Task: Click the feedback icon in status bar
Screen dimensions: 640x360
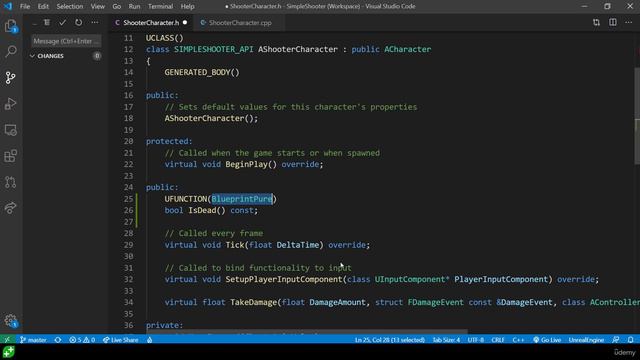Action: 616,340
